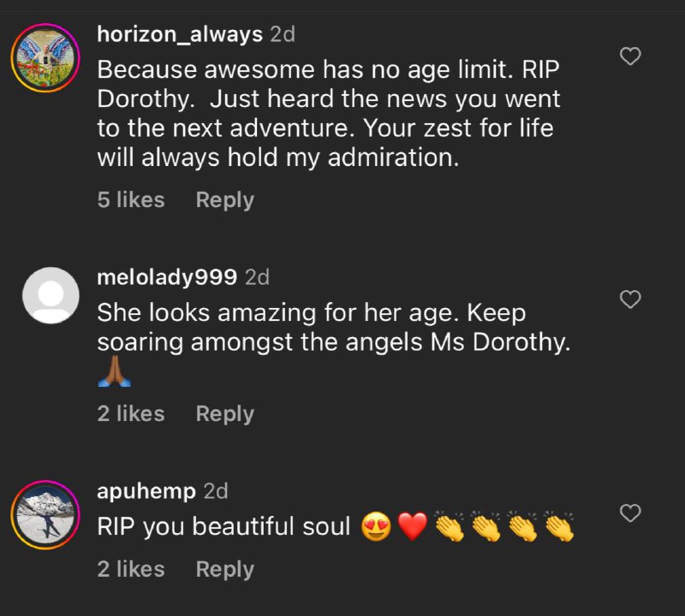The image size is (685, 616).
Task: Reply to apuhemp's comment
Action: [x=224, y=569]
